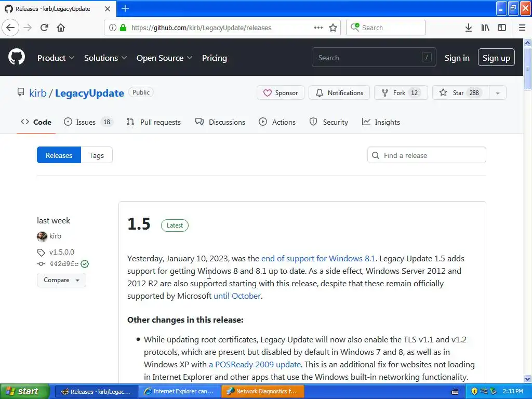
Task: Open the Pricing page
Action: 215,58
